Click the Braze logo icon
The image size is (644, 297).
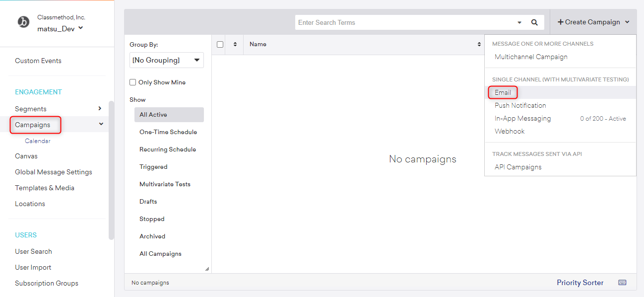pyautogui.click(x=23, y=22)
